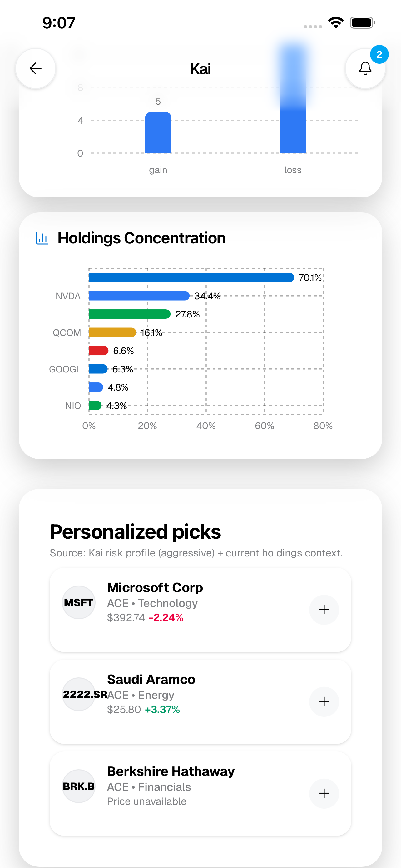Screen dimensions: 401x868
Task: Add Microsoft Corp using its plus button
Action: pos(324,609)
